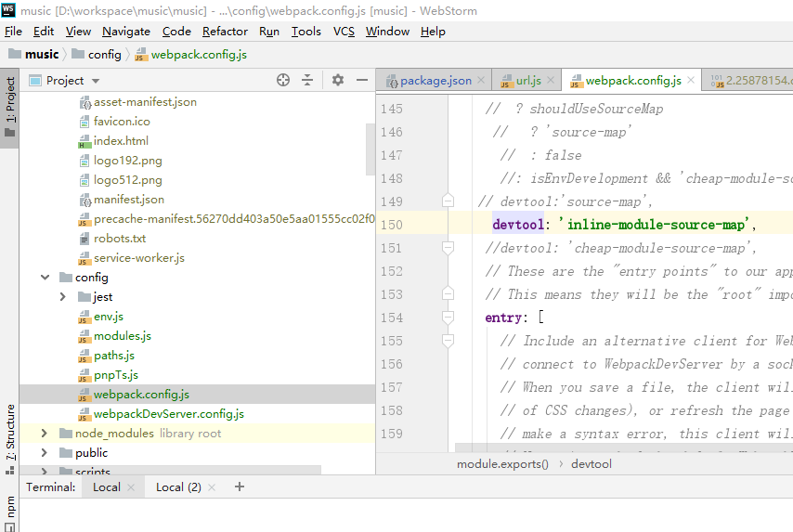Open the Navigate menu
Image resolution: width=793 pixels, height=532 pixels.
[126, 32]
